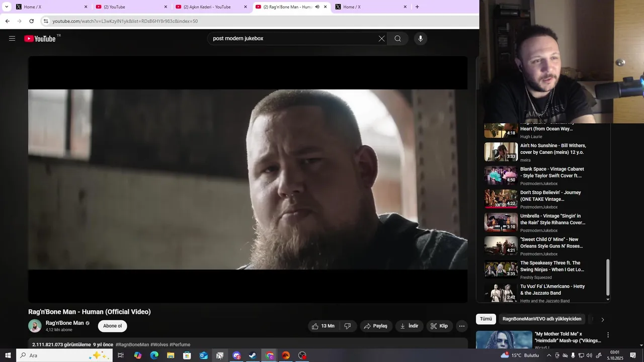Open Microsoft Edge from the taskbar

154,355
